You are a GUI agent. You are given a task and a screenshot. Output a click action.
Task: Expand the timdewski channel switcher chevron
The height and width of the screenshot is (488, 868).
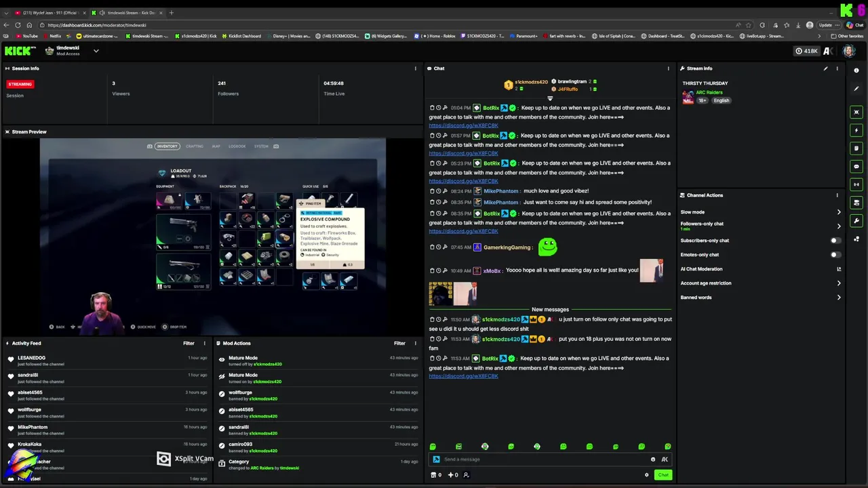(96, 51)
